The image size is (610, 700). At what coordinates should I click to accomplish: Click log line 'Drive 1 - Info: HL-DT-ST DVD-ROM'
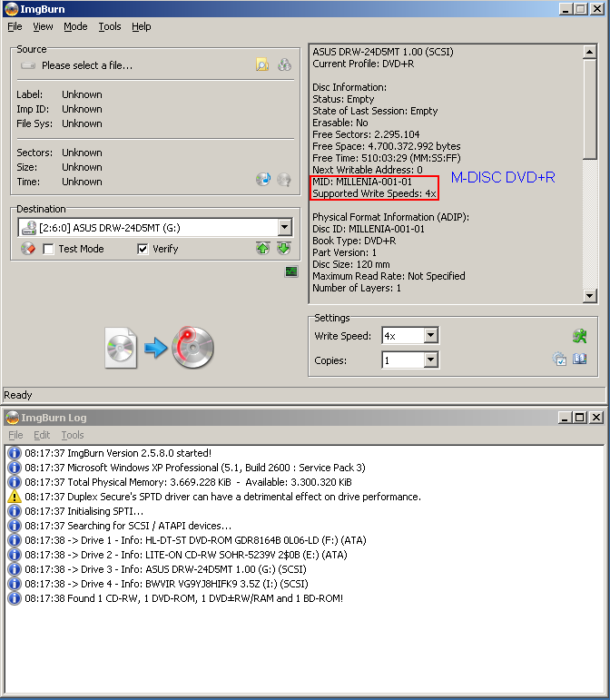(x=195, y=540)
